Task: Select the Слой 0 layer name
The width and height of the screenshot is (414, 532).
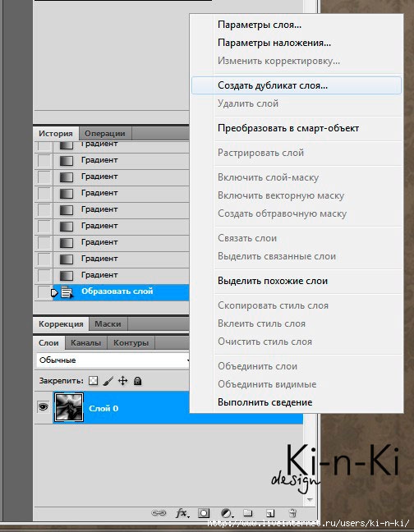Action: 103,408
